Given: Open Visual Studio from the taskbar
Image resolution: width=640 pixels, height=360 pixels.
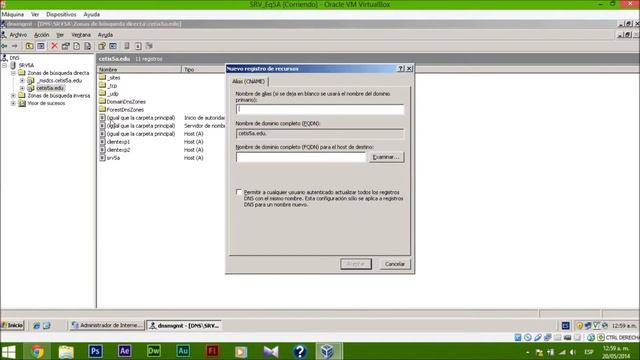Looking at the screenshot, I should pyautogui.click(x=271, y=351).
